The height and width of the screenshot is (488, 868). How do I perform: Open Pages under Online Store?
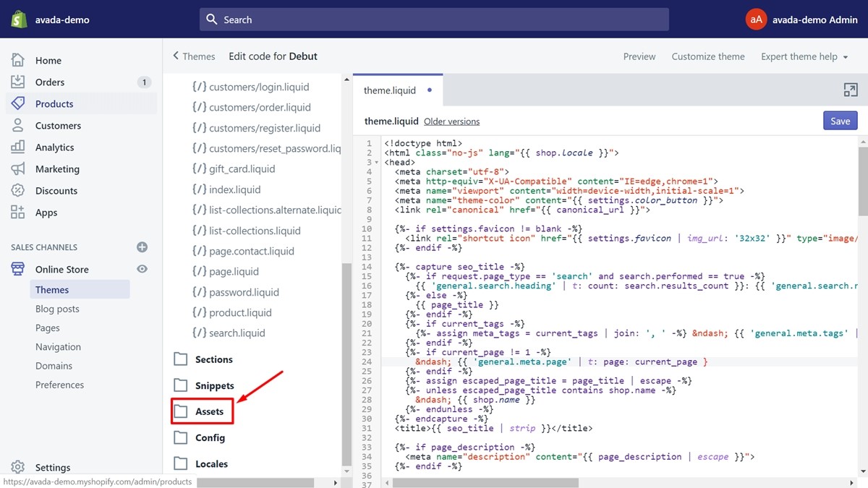[48, 328]
